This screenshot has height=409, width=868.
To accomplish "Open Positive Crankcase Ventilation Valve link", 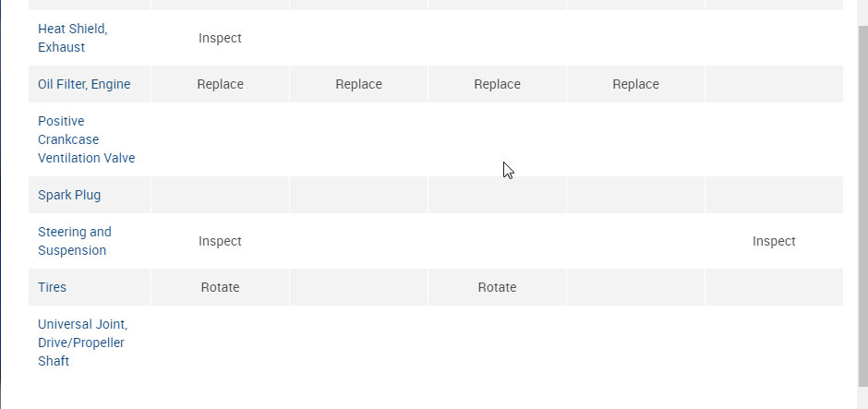I will 86,139.
